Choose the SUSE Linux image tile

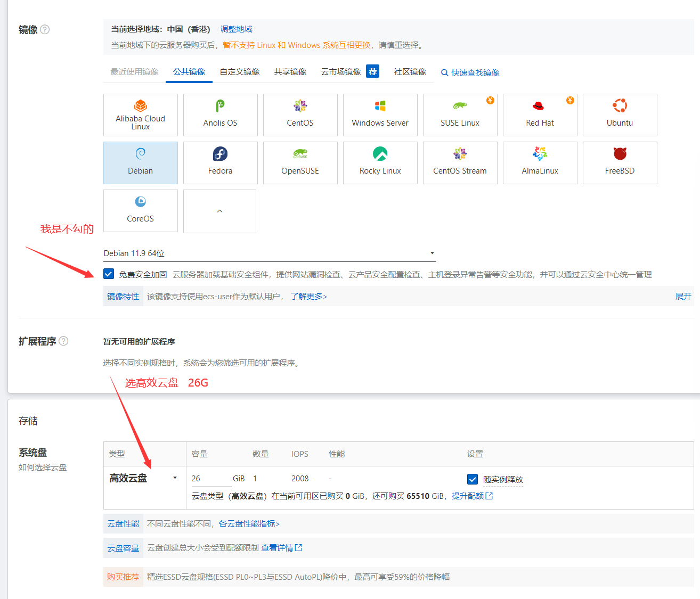460,115
